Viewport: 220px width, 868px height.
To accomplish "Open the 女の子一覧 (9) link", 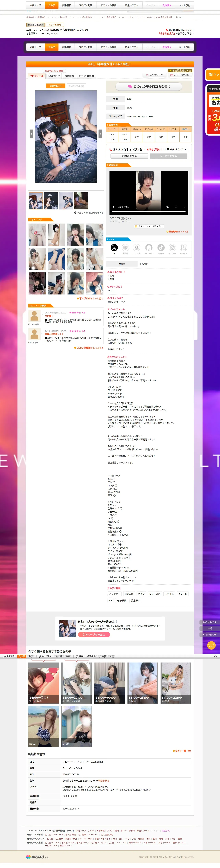I will 182,751.
